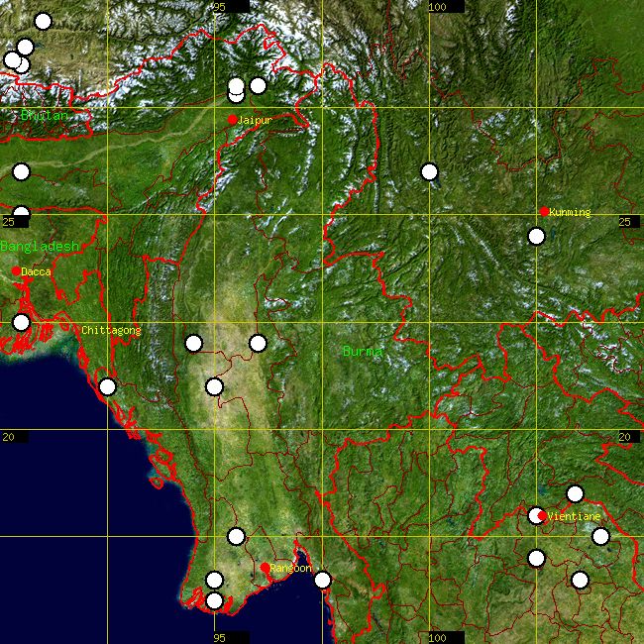Select the red city dot for Rangoon
The height and width of the screenshot is (644, 644).
tap(266, 568)
